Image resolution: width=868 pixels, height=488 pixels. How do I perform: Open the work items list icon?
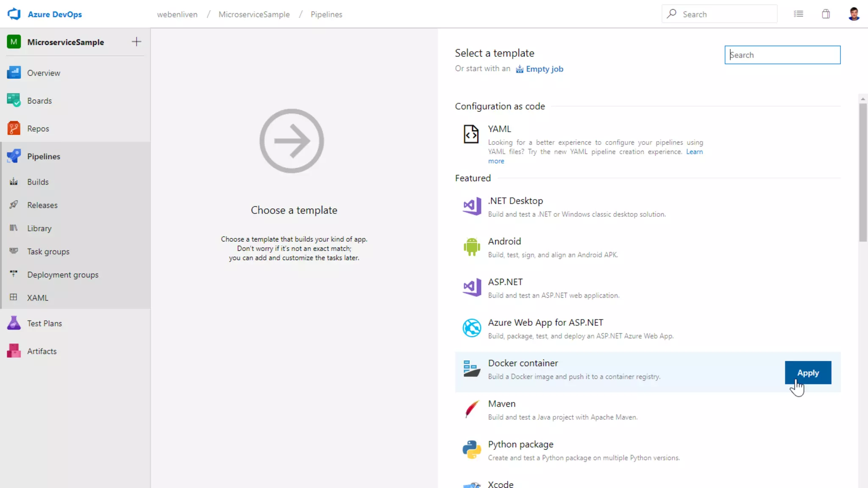[x=798, y=14]
